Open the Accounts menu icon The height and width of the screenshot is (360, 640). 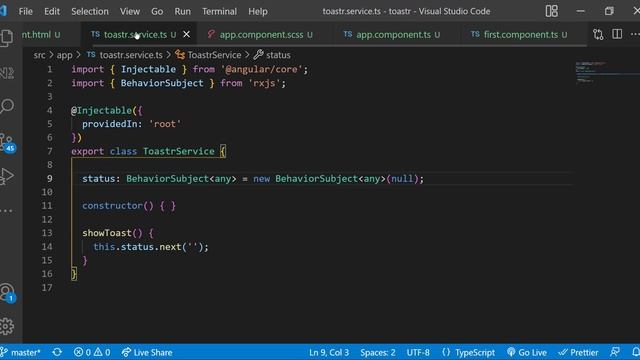tap(7, 293)
